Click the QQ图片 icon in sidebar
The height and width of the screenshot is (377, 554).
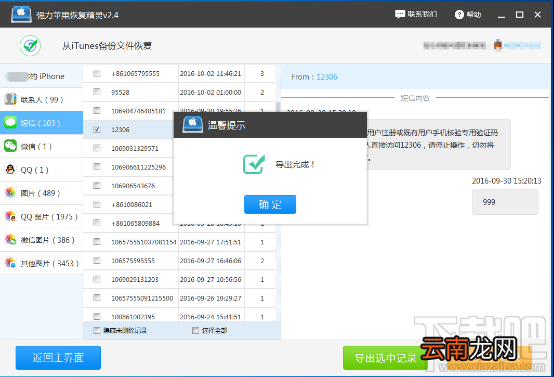10,216
